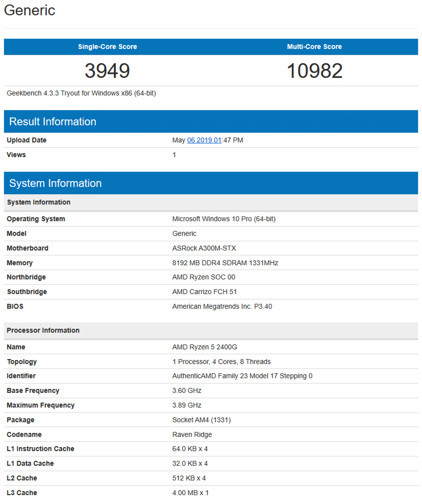Click the Single-Core Score header
Screen dimensions: 422x504
click(107, 47)
